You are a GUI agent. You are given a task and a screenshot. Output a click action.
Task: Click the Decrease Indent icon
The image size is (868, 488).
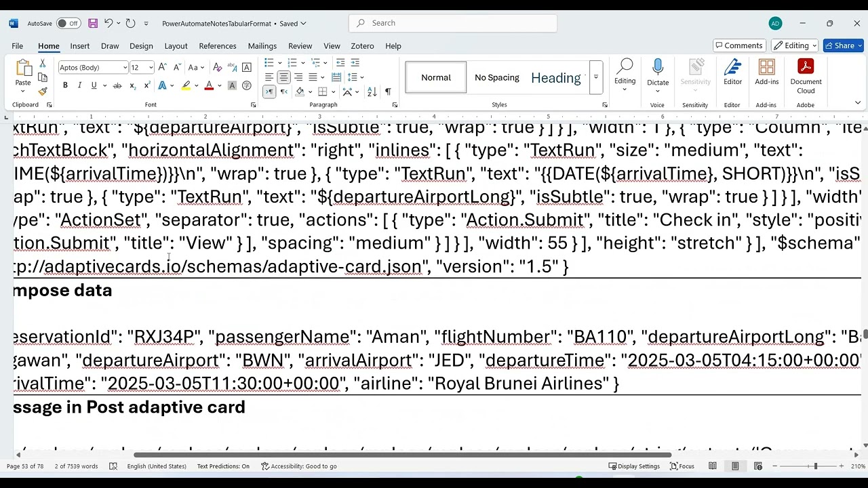340,62
